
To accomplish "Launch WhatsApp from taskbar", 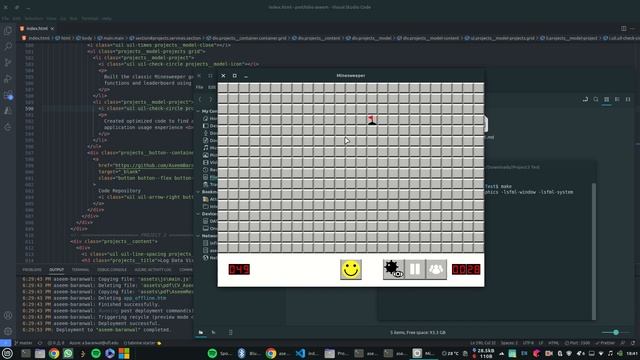I will point(68,353).
